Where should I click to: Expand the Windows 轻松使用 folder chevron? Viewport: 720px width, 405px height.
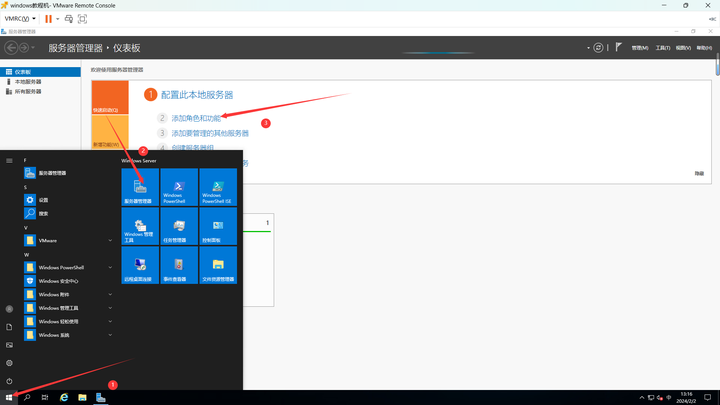(110, 321)
